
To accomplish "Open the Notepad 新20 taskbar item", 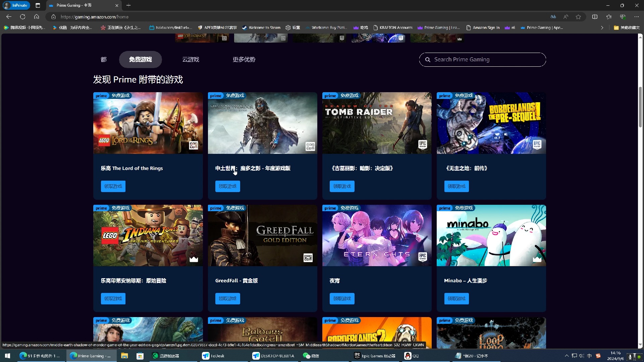I will (472, 356).
